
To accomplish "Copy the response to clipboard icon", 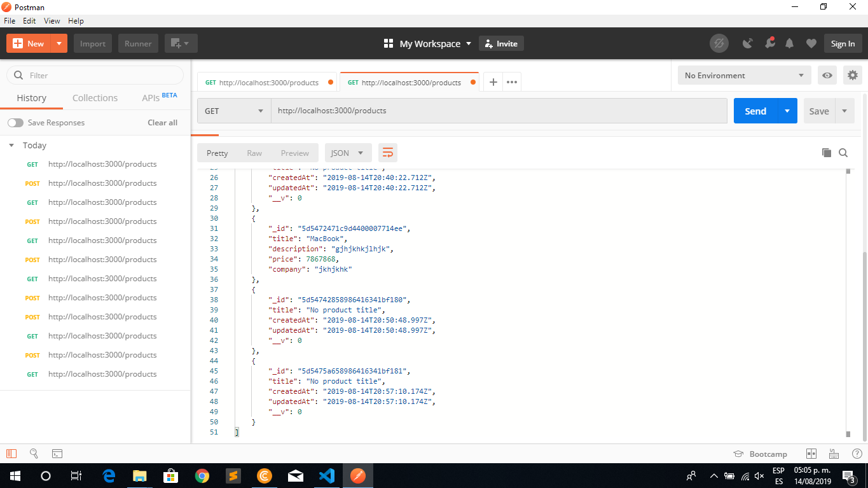I will (x=827, y=153).
